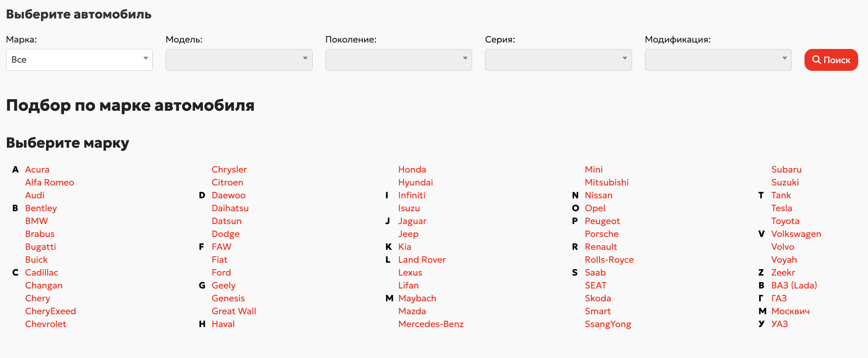Open the Acura brand link
The height and width of the screenshot is (358, 868).
(37, 170)
